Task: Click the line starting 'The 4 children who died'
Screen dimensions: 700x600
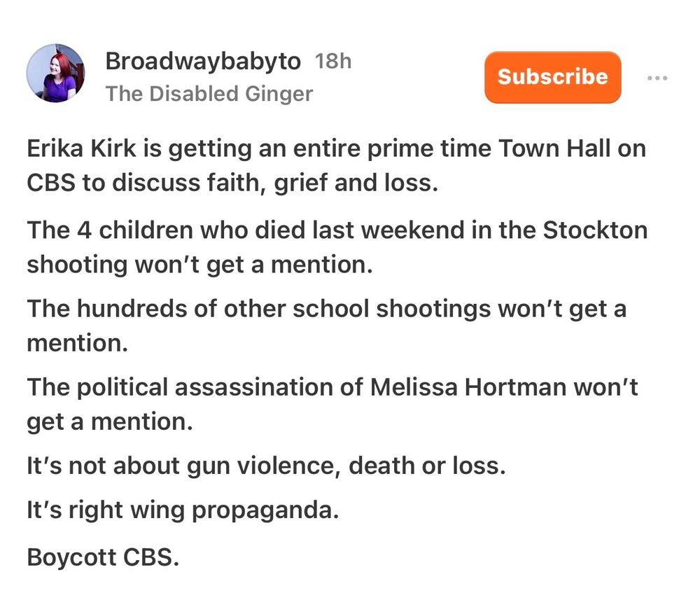Action: [336, 230]
